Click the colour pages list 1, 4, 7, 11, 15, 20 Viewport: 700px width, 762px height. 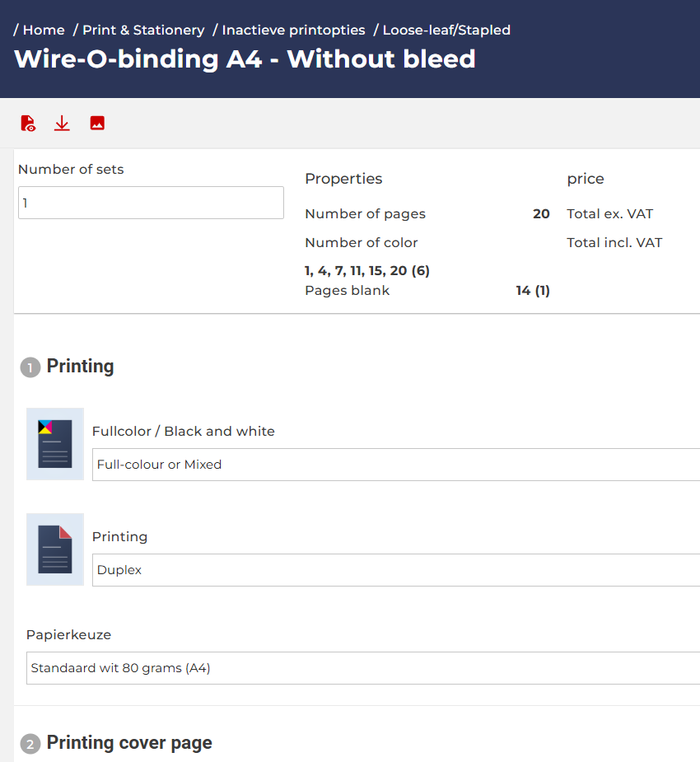(x=367, y=270)
